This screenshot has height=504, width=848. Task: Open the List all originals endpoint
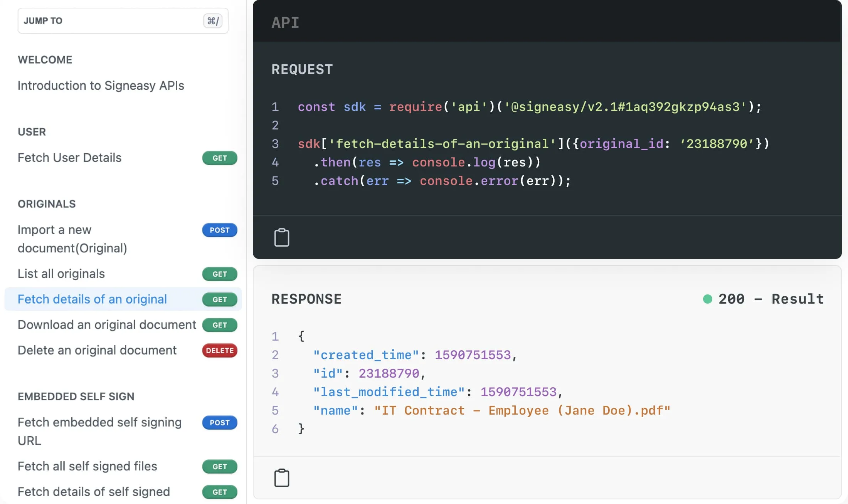pyautogui.click(x=61, y=274)
